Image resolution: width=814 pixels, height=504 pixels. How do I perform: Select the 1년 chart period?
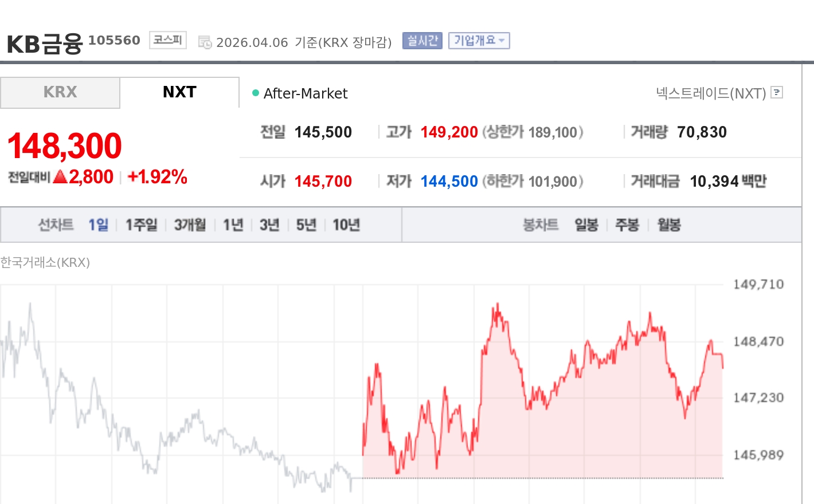pyautogui.click(x=233, y=225)
